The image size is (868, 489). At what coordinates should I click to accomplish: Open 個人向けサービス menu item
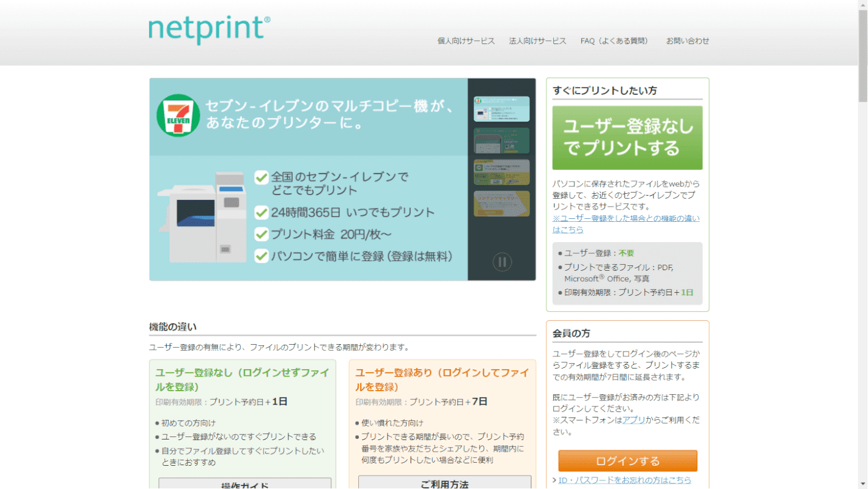click(466, 41)
